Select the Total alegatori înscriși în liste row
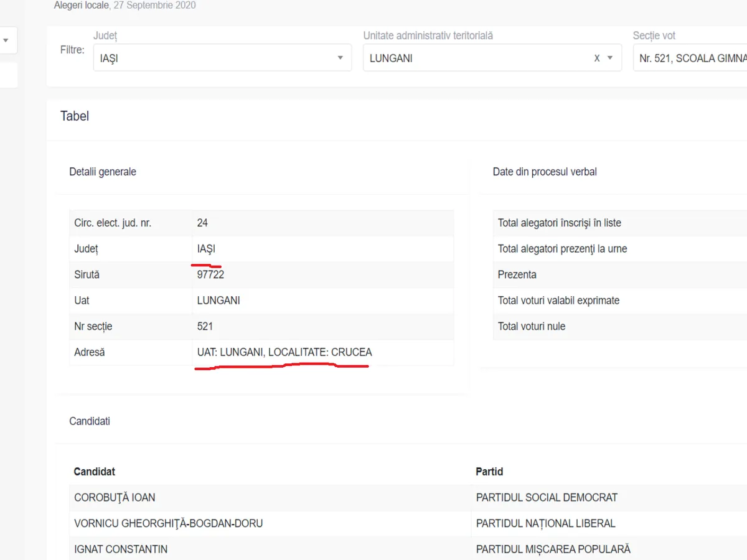This screenshot has width=747, height=560. click(x=559, y=223)
